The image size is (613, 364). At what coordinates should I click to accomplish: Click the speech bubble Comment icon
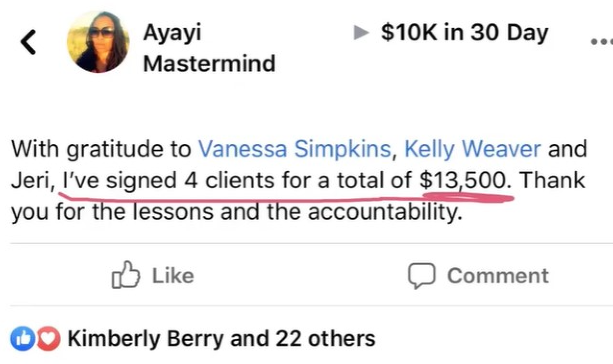click(421, 276)
